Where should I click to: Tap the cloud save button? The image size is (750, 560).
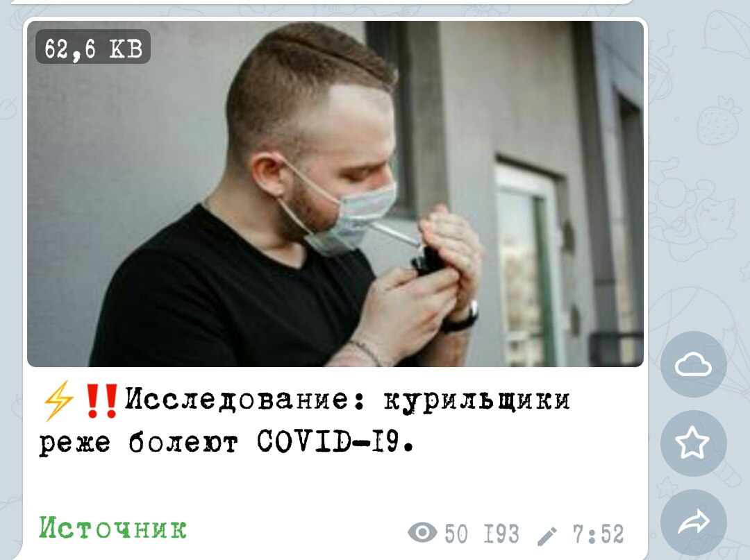pyautogui.click(x=693, y=364)
